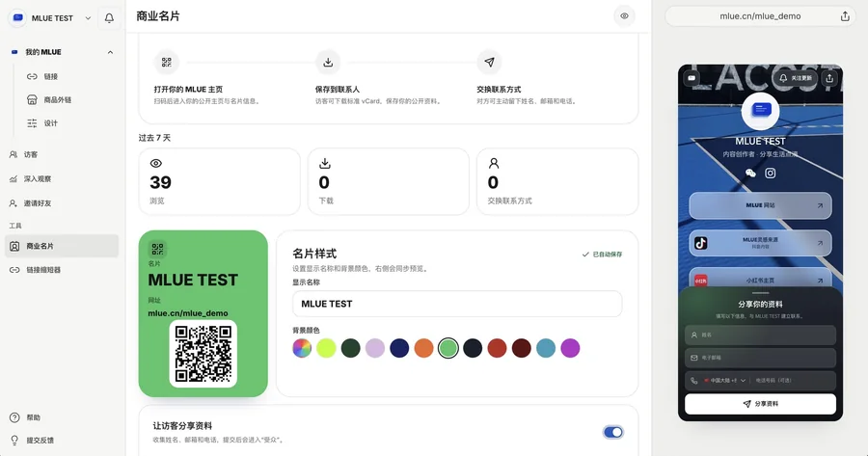Select the lime yellow background color
This screenshot has width=868, height=456.
326,348
